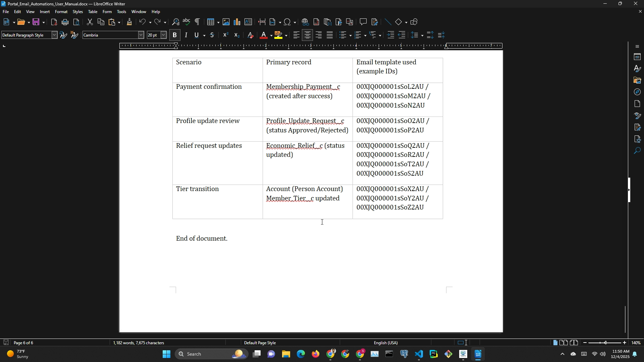Toggle formatting marks (pilcrow) icon
Image resolution: width=644 pixels, height=362 pixels.
[x=198, y=22]
